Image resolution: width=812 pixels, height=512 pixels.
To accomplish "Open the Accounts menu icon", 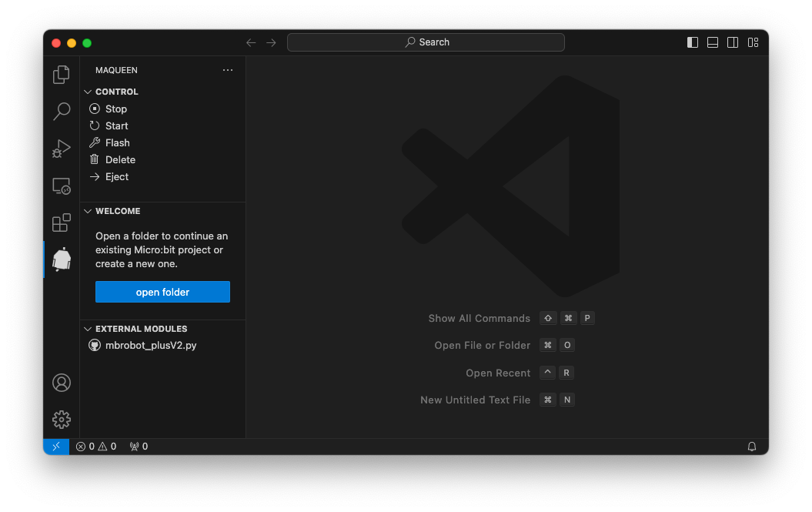I will point(61,383).
